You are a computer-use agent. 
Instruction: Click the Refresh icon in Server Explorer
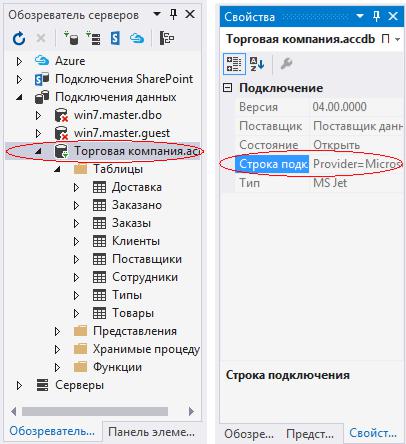(x=19, y=38)
